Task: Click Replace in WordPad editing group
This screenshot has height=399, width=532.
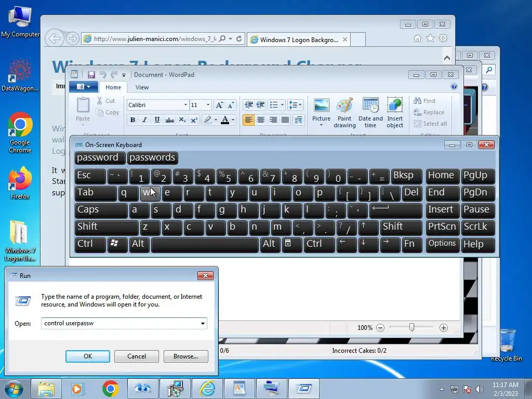Action: click(429, 112)
